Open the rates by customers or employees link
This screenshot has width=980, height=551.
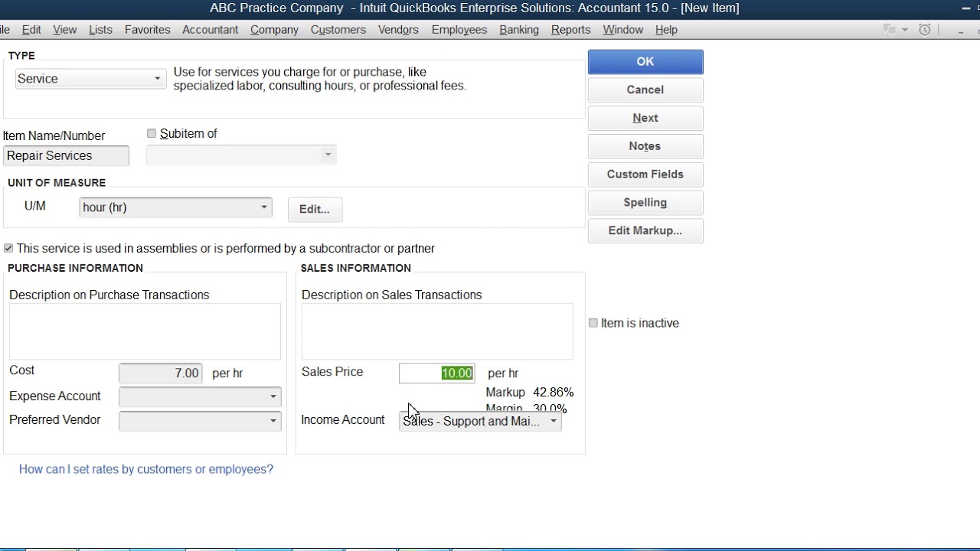pos(146,469)
